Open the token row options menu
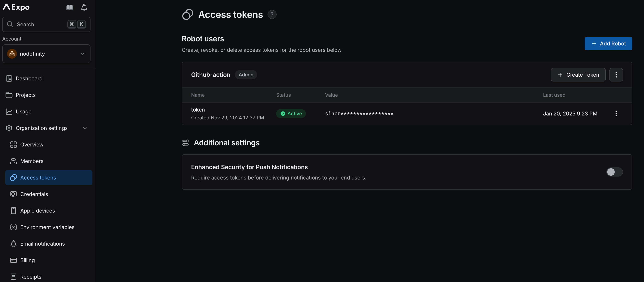This screenshot has height=282, width=644. pos(616,114)
